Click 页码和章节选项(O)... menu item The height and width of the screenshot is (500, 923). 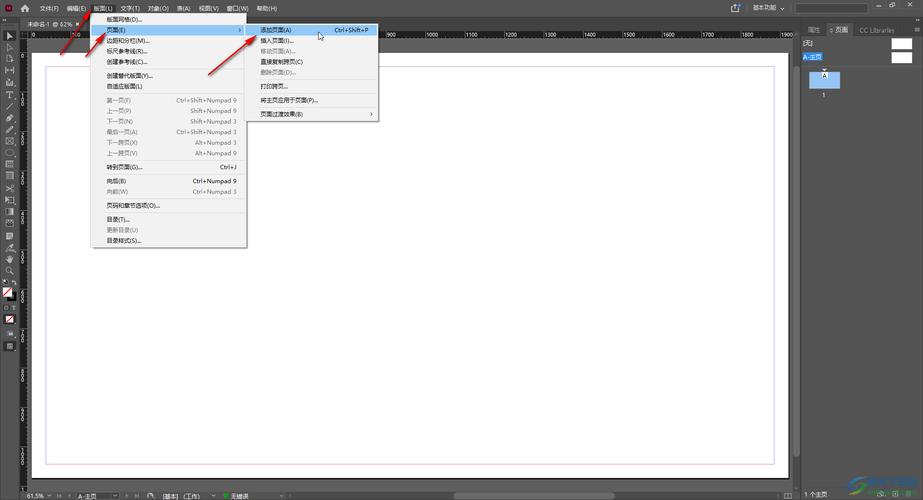click(168, 206)
